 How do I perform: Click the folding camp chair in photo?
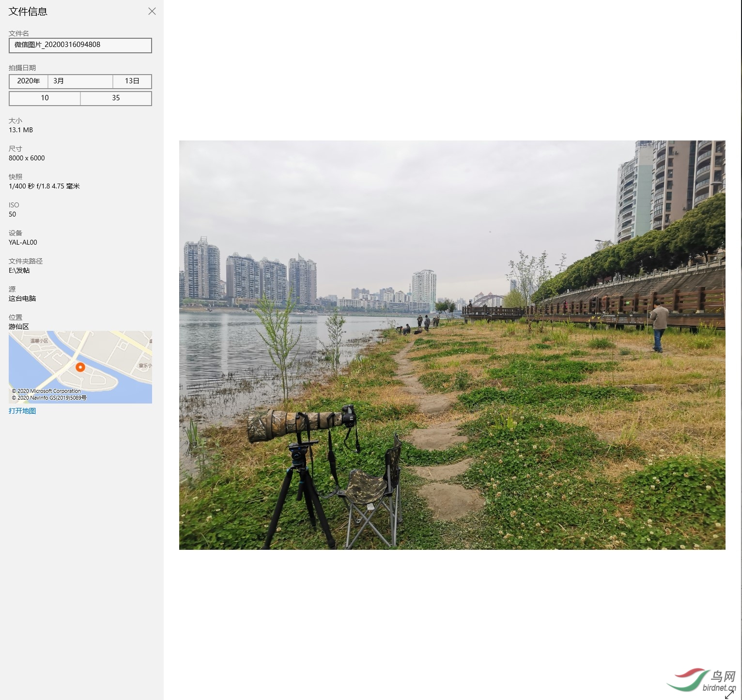[x=374, y=489]
